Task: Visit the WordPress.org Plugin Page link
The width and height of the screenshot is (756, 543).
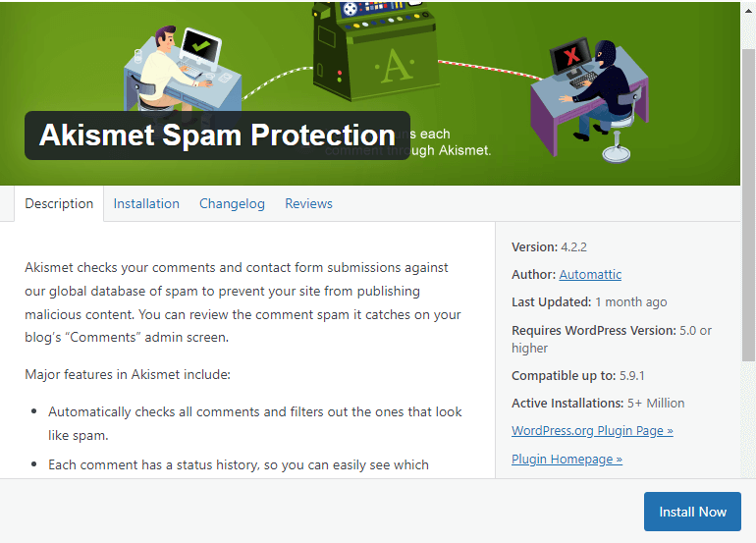Action: click(x=592, y=431)
